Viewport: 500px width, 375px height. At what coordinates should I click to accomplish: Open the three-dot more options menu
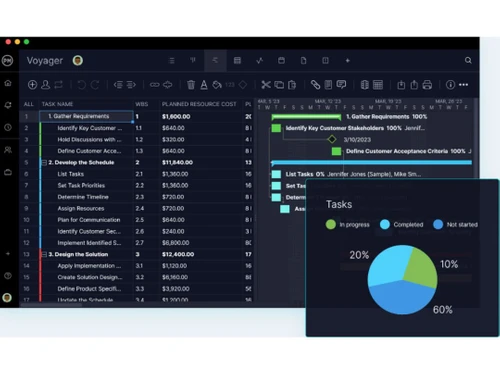coord(463,85)
